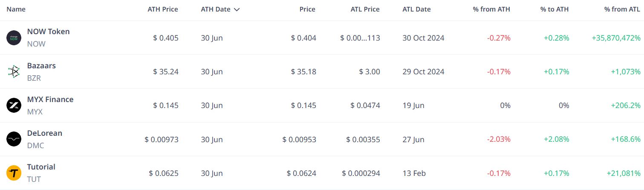Click the NOW Token logo icon
This screenshot has width=644, height=190.
[14, 38]
